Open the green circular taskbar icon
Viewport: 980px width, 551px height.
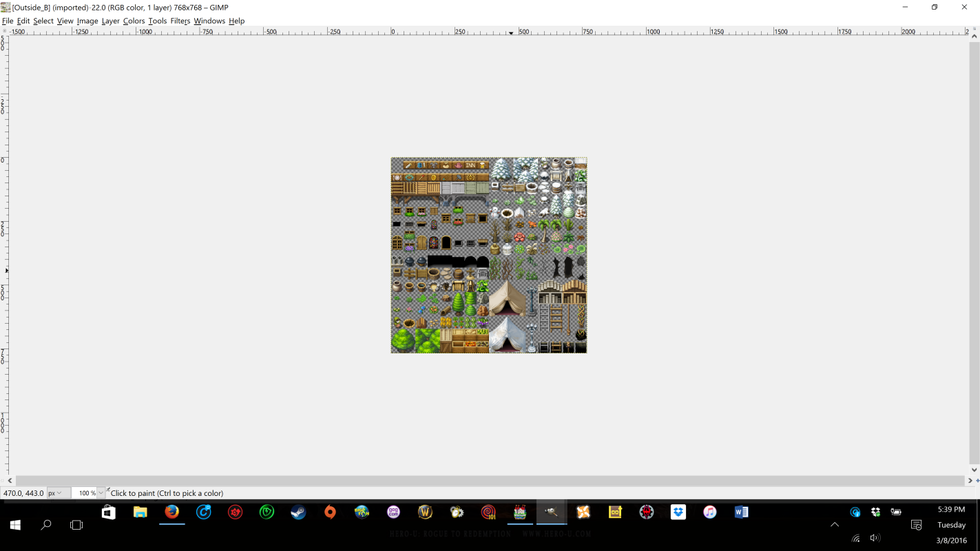pyautogui.click(x=267, y=512)
